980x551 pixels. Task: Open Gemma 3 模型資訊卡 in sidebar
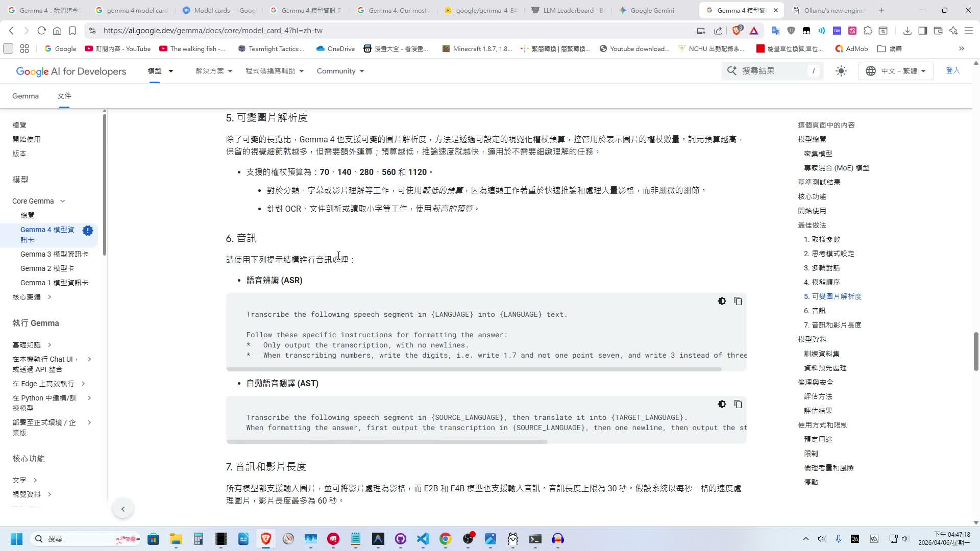[54, 254]
